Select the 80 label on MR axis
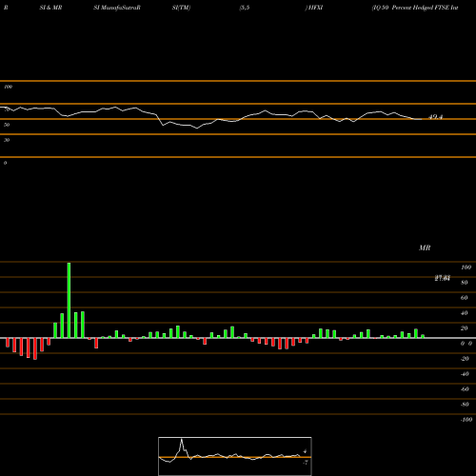The height and width of the screenshot is (476, 476). 465,283
